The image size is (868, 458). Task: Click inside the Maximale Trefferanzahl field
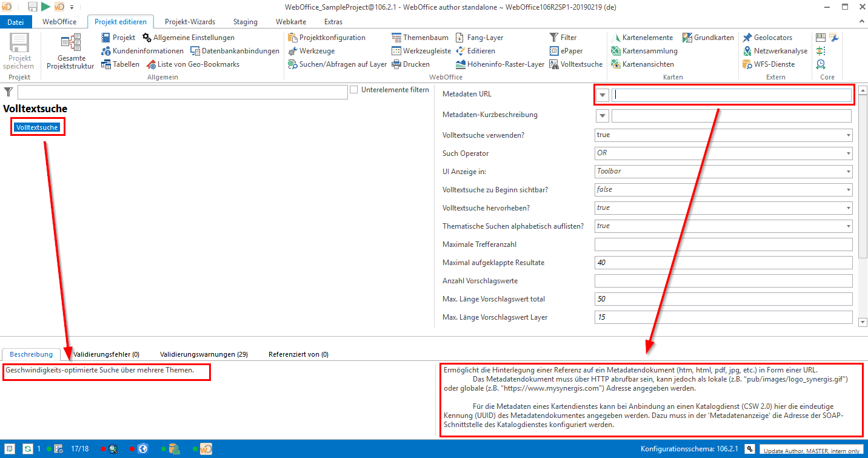[x=721, y=244]
